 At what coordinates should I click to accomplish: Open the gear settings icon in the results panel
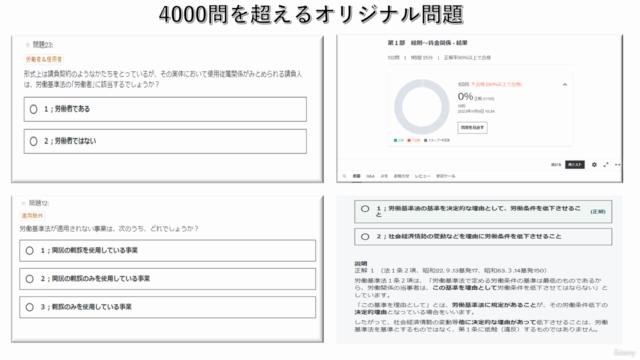(594, 164)
